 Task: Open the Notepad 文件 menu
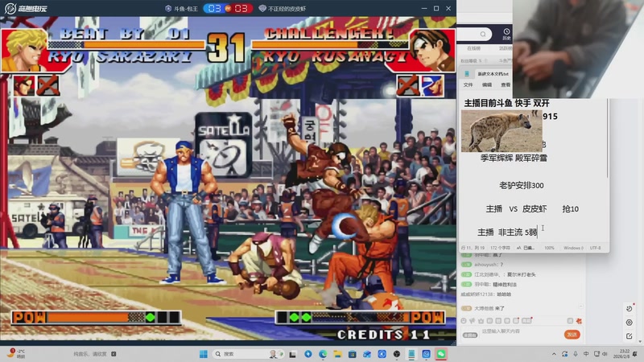coord(469,85)
